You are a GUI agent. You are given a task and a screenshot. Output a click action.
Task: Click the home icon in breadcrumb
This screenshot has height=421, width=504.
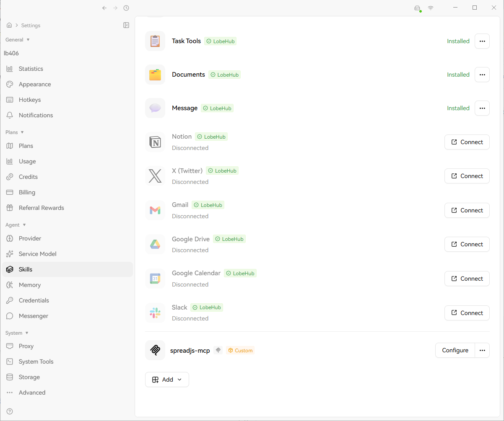click(9, 25)
